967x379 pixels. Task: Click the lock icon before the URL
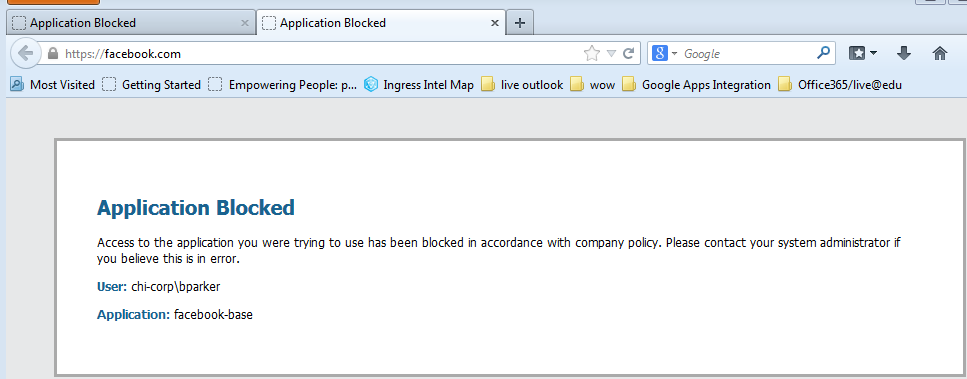pyautogui.click(x=52, y=54)
